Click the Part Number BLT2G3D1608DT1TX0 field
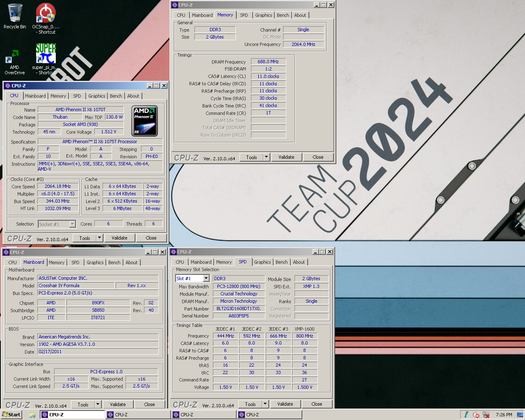Screen dimensions: 525x420 click(x=239, y=308)
